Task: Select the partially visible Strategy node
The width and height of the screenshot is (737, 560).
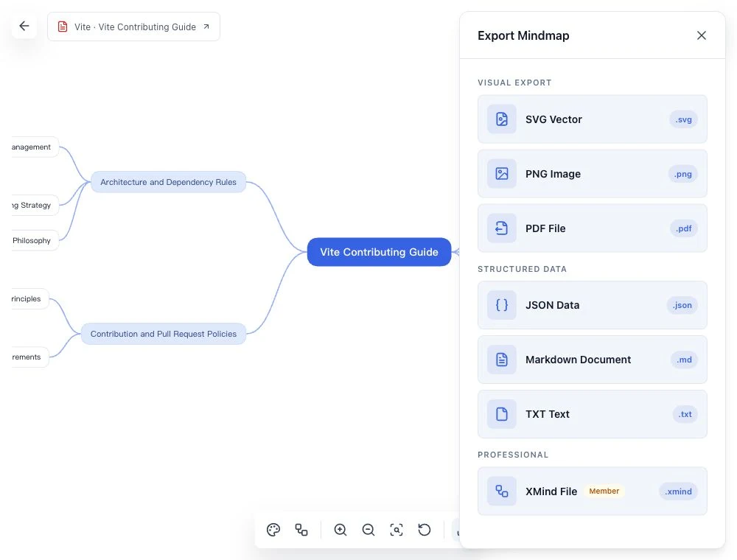Action: click(34, 206)
